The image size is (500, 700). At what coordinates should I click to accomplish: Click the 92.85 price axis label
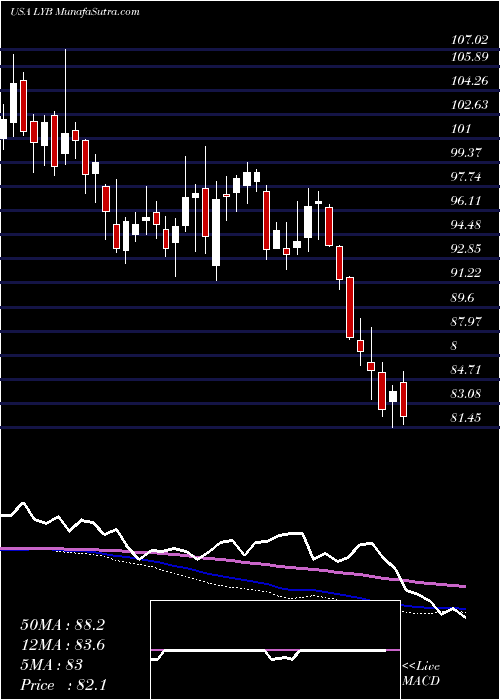pyautogui.click(x=467, y=250)
